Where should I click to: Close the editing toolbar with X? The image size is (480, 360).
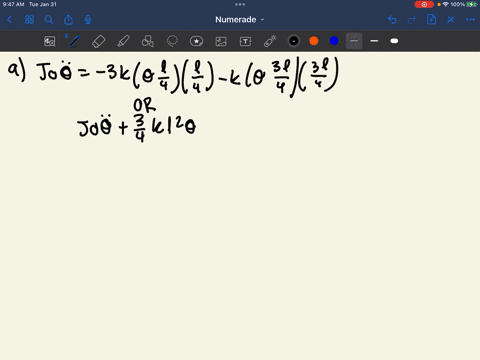pyautogui.click(x=451, y=20)
